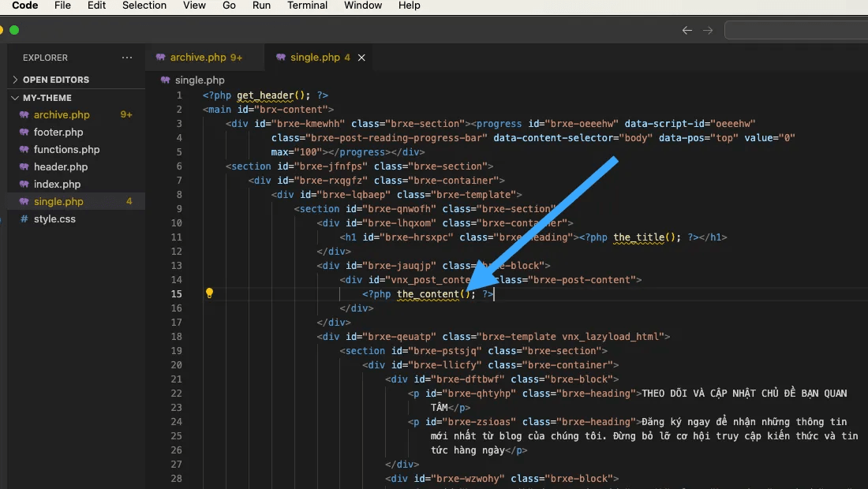
Task: Click the 9+ problems badge on archive.php row
Action: click(x=126, y=115)
